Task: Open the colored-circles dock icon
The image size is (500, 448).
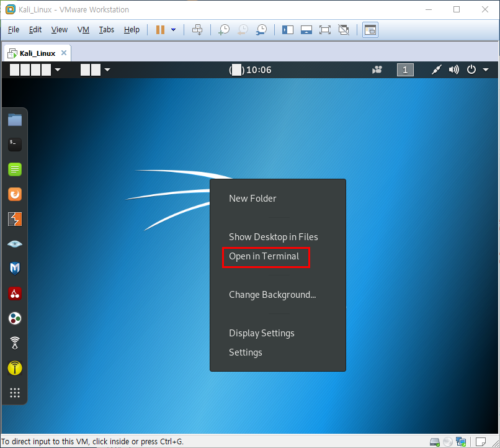Action: point(15,318)
